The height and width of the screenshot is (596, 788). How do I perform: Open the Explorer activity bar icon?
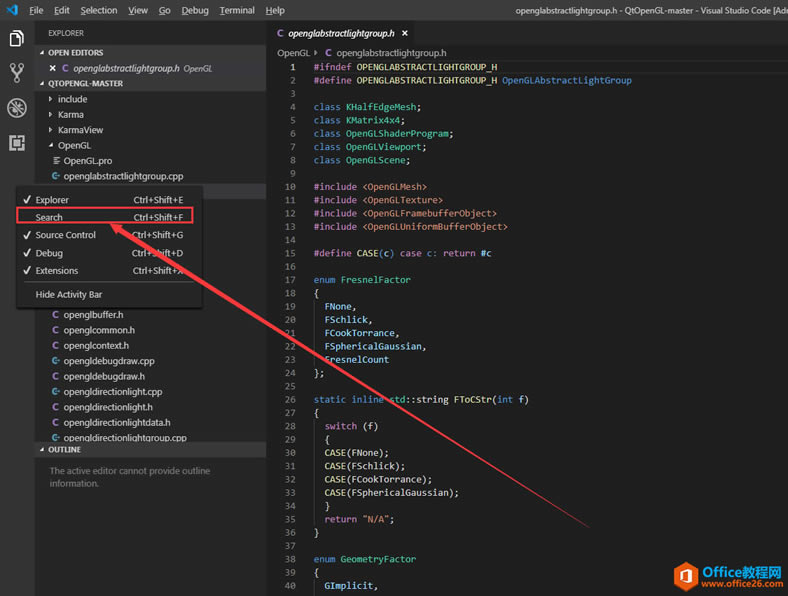[17, 38]
